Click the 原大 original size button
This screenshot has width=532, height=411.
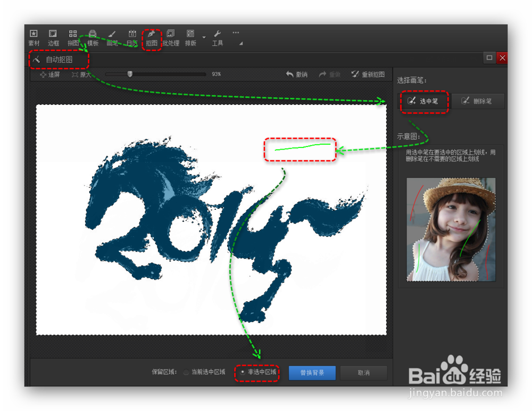pyautogui.click(x=81, y=75)
